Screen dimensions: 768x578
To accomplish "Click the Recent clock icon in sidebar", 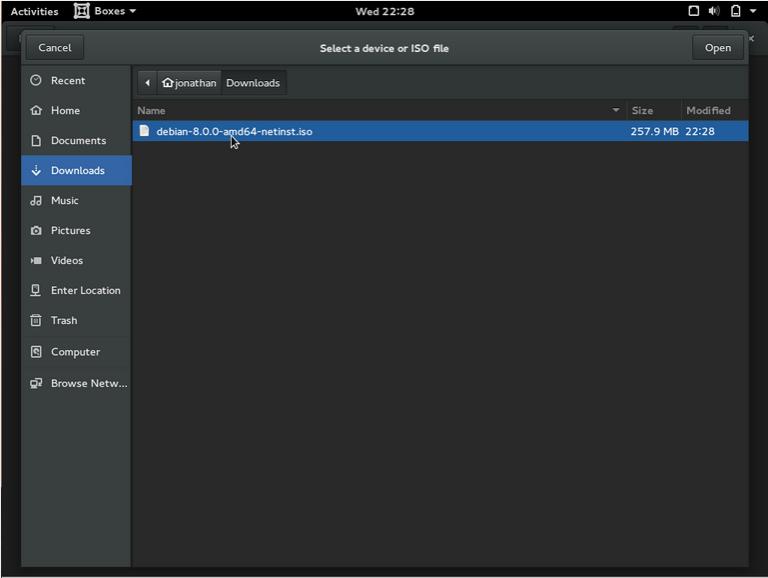I will [x=37, y=80].
